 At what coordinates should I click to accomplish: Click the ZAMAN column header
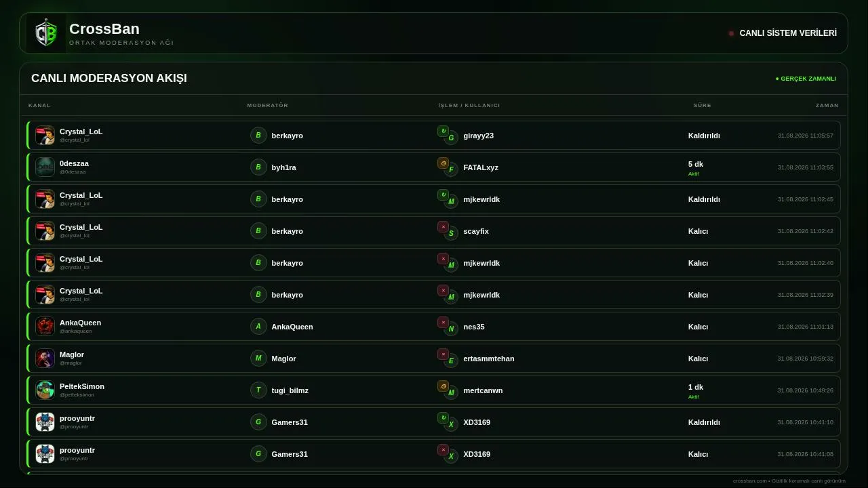[x=827, y=105]
